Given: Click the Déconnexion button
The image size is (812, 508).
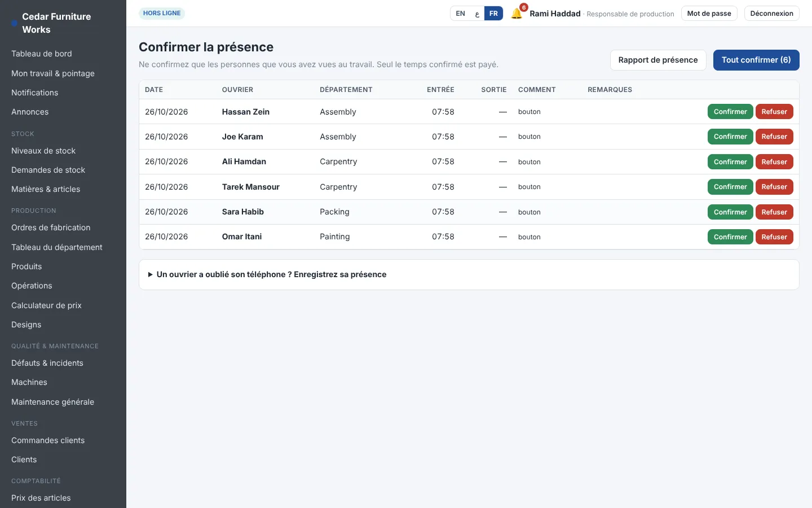Looking at the screenshot, I should (771, 14).
